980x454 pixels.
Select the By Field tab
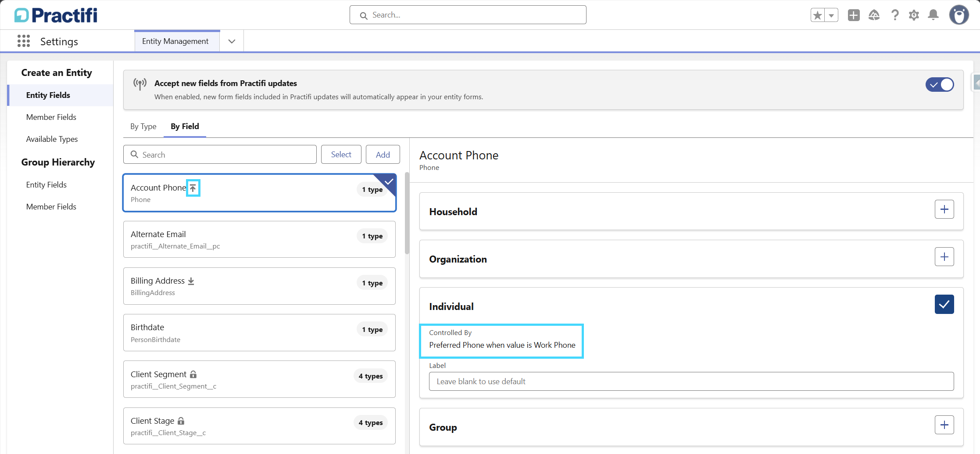pyautogui.click(x=185, y=126)
